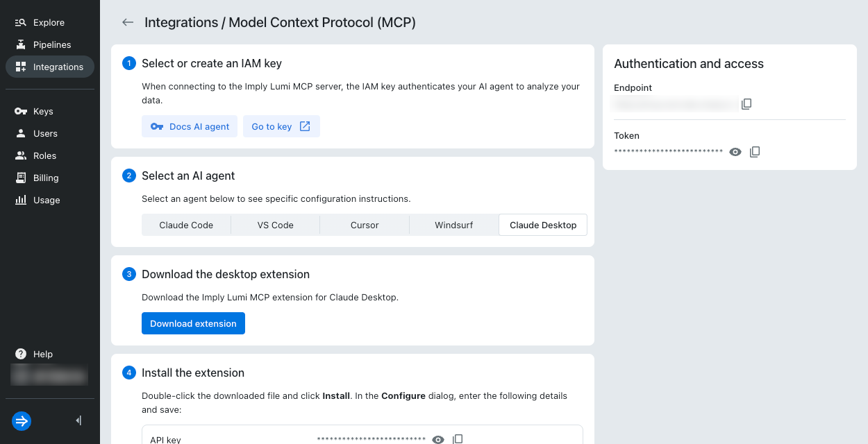
Task: Click the Download extension button
Action: pos(193,323)
